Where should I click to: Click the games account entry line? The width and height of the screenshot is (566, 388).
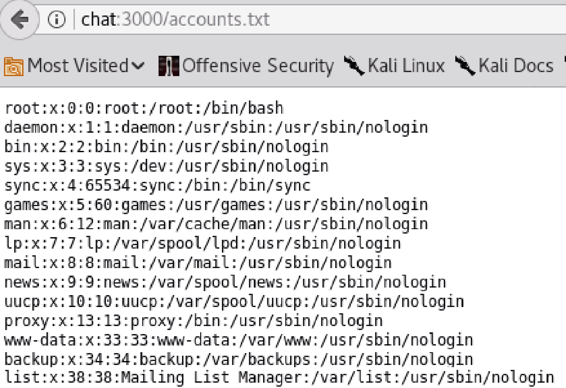click(216, 205)
